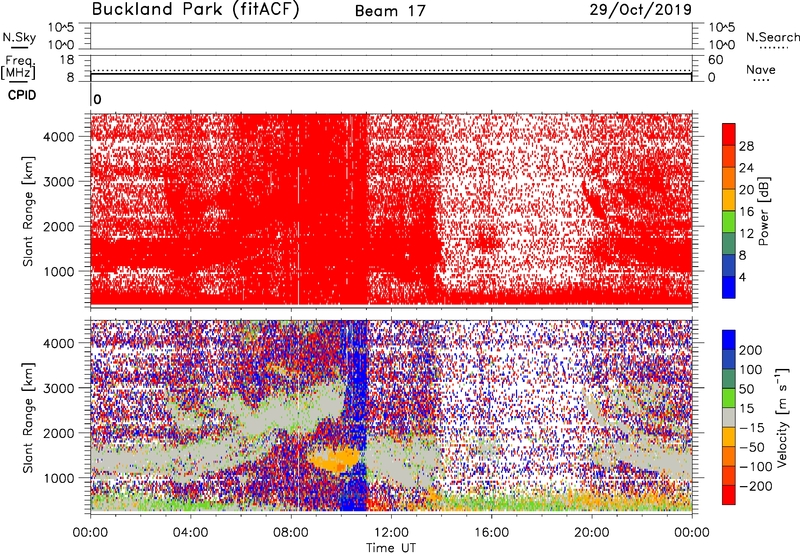800x554 pixels.
Task: Click the 'Nave' legend label
Action: click(761, 70)
